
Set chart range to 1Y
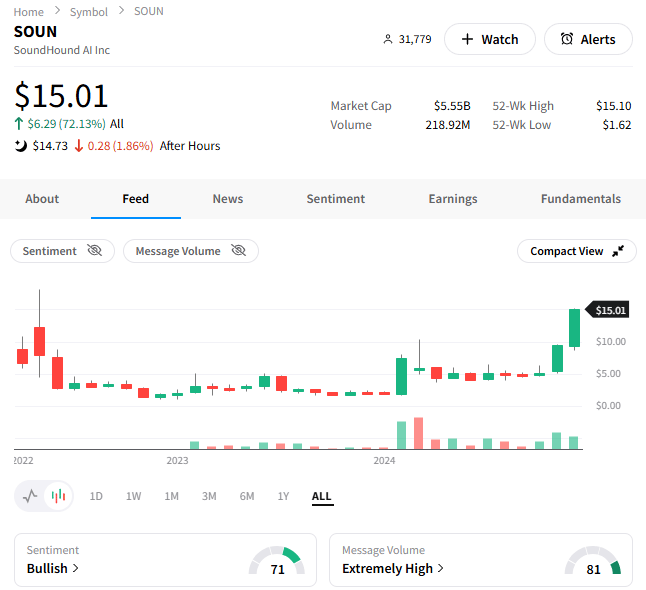[x=283, y=496]
